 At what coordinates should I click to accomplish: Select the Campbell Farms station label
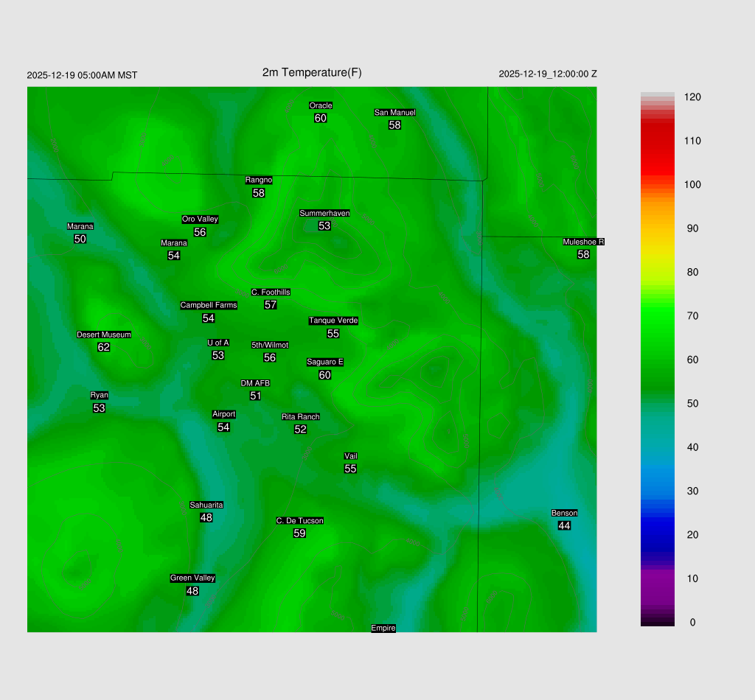[209, 305]
